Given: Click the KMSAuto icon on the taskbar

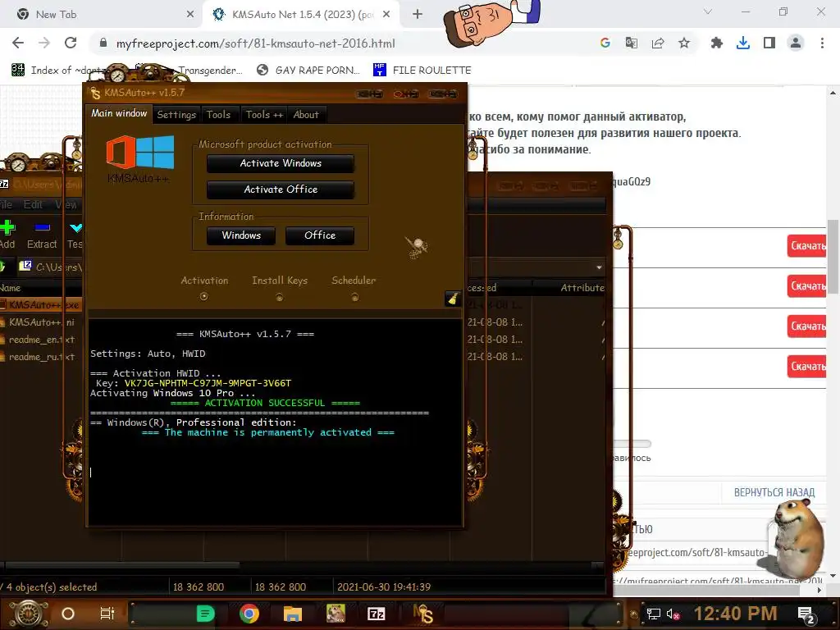Looking at the screenshot, I should (422, 614).
